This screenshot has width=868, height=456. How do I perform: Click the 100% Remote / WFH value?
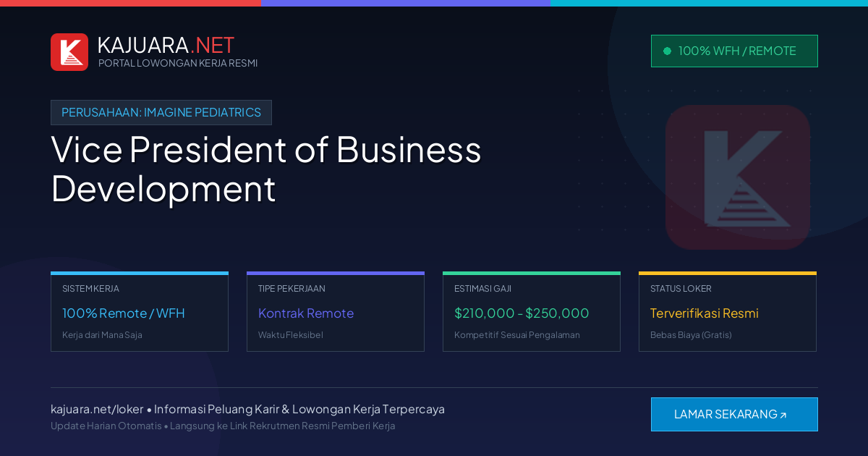[124, 313]
